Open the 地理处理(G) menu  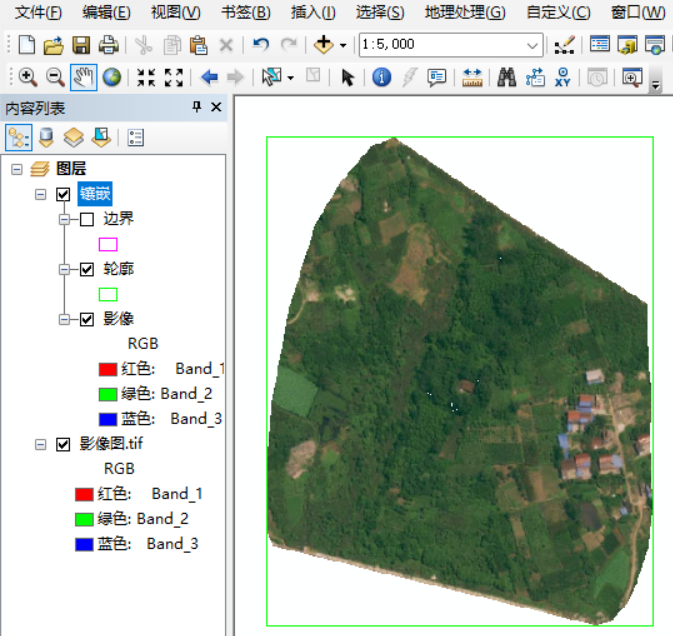click(464, 13)
